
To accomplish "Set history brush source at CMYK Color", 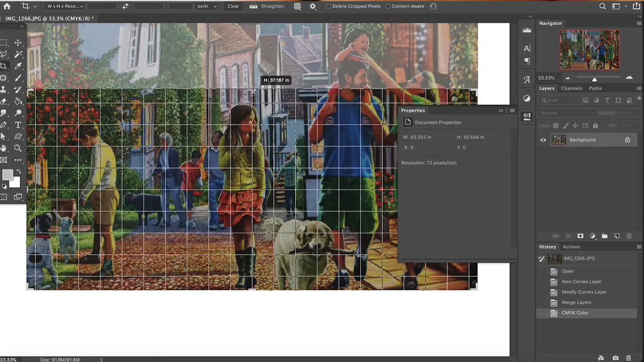I will pos(541,313).
